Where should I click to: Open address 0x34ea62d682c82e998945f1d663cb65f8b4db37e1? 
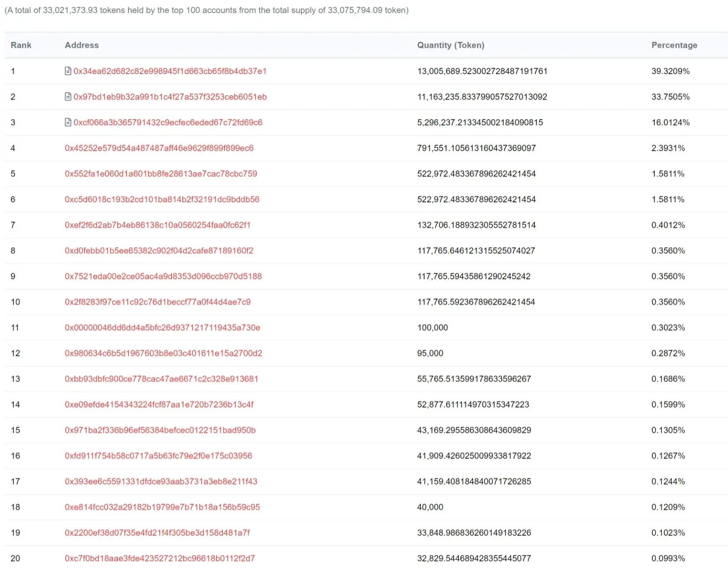pyautogui.click(x=170, y=71)
